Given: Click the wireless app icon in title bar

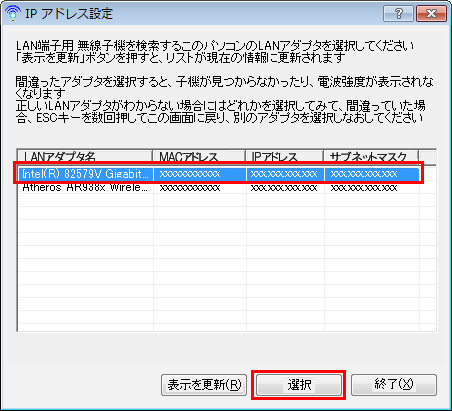Looking at the screenshot, I should coord(13,13).
